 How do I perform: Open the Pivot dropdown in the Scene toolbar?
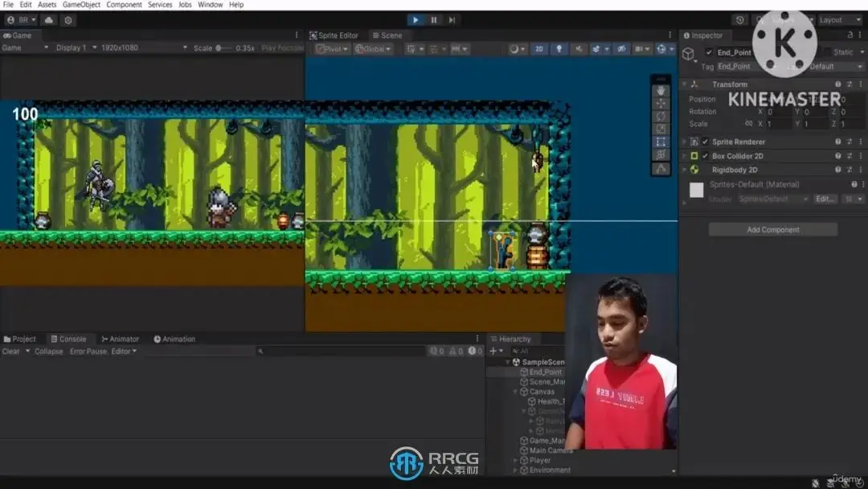(x=332, y=49)
